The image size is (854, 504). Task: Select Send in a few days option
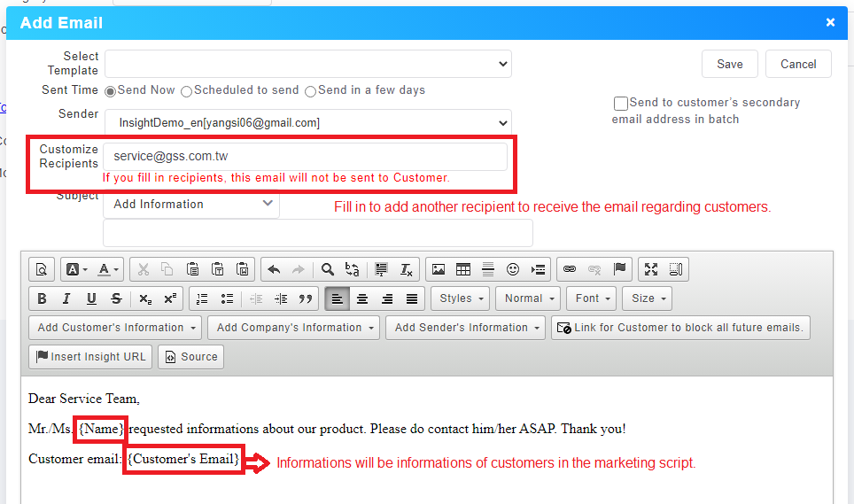310,91
